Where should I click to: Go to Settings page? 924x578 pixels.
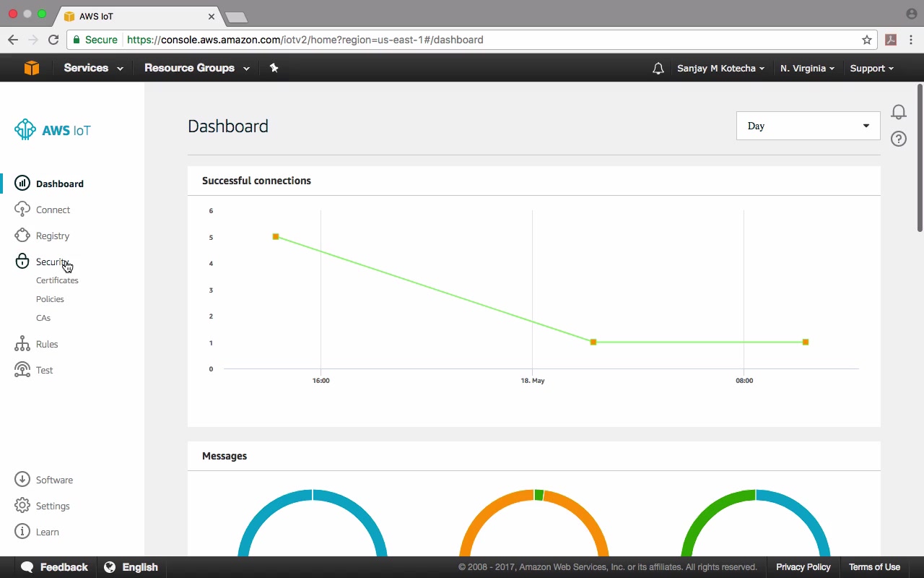click(x=53, y=506)
